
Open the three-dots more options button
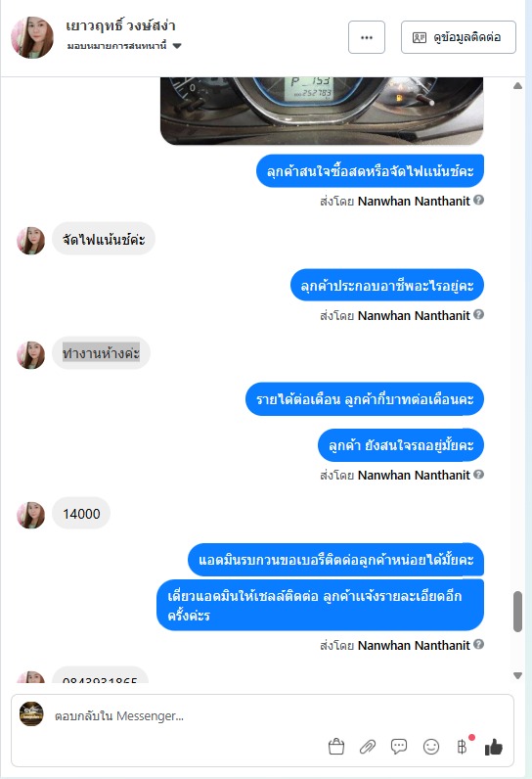click(367, 37)
